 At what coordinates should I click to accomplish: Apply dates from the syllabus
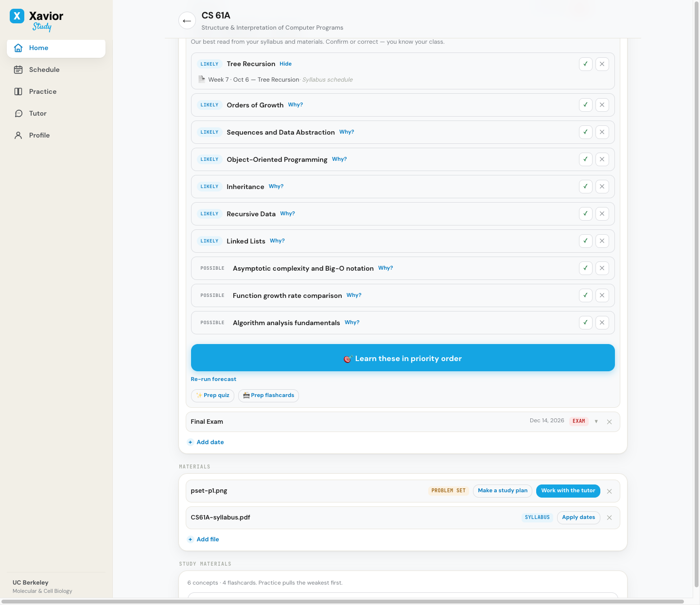578,518
